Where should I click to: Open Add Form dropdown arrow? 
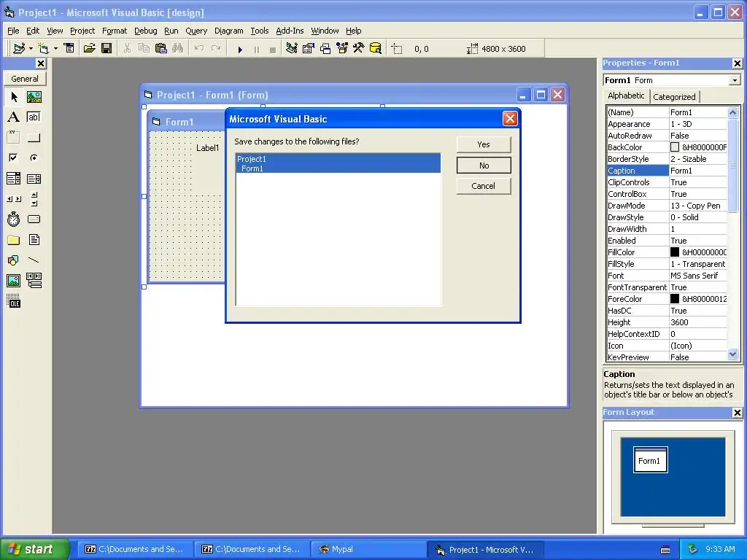55,49
